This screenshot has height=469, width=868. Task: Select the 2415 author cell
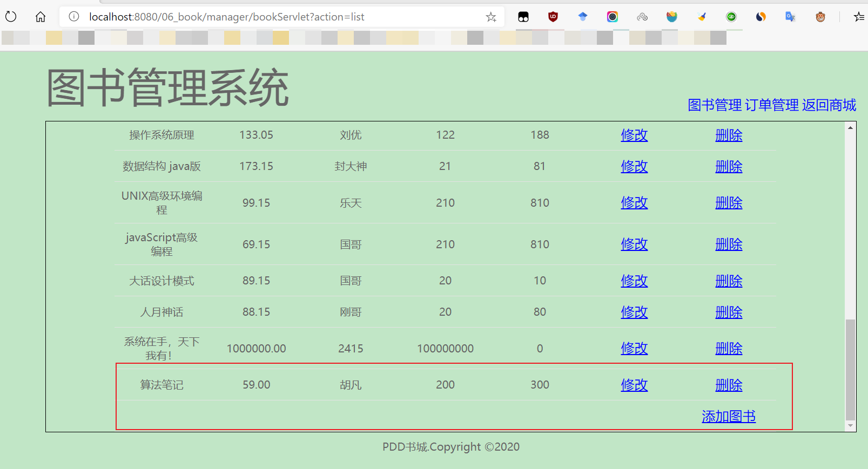pyautogui.click(x=351, y=349)
